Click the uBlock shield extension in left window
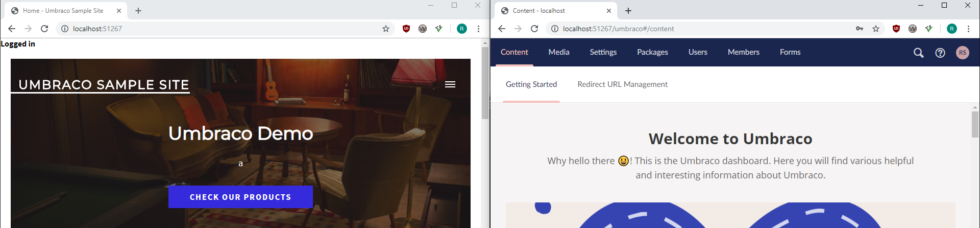 point(406,29)
